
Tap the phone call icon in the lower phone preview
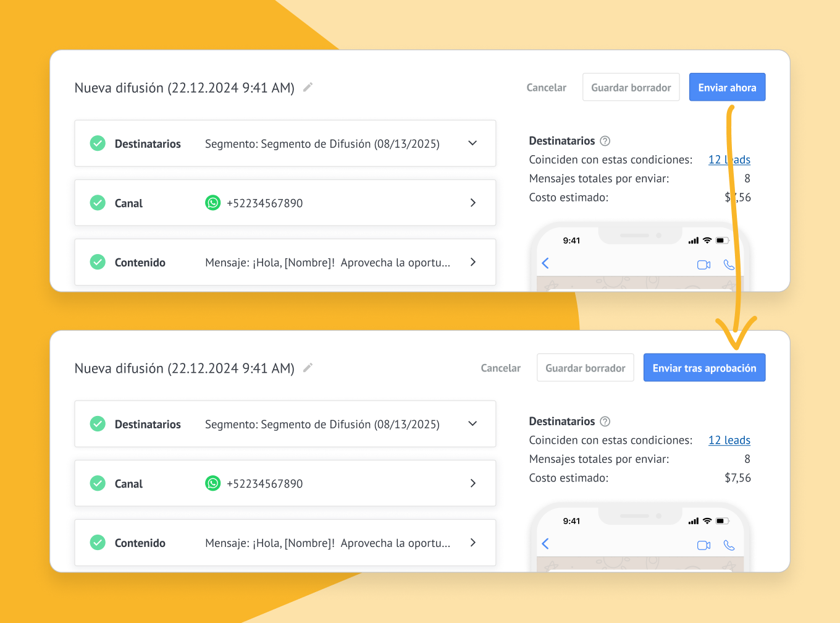point(729,545)
